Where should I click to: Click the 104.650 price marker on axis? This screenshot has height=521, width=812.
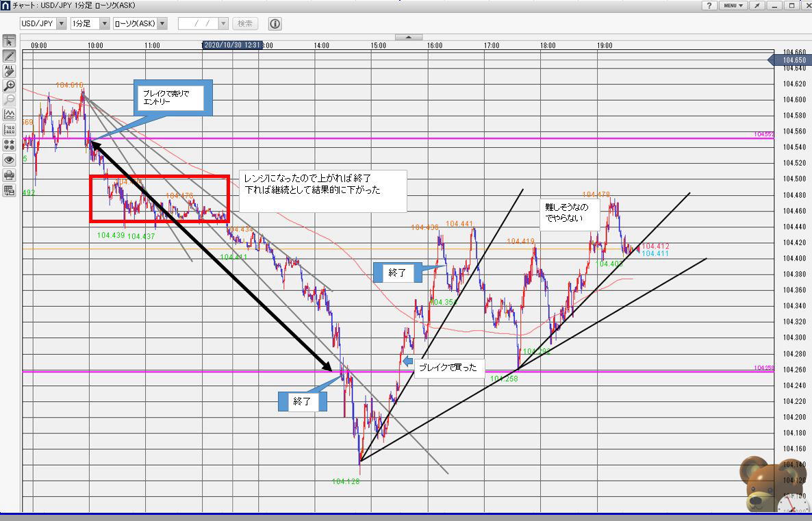pyautogui.click(x=793, y=60)
